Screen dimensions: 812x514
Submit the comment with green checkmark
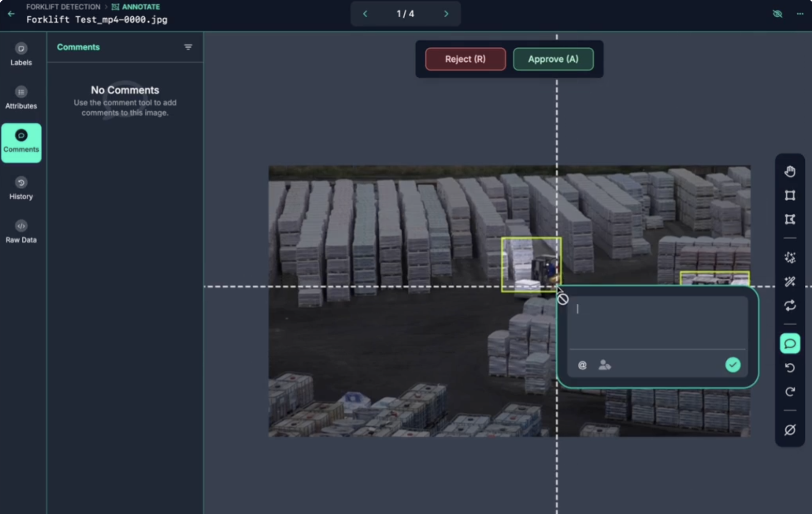pyautogui.click(x=732, y=365)
